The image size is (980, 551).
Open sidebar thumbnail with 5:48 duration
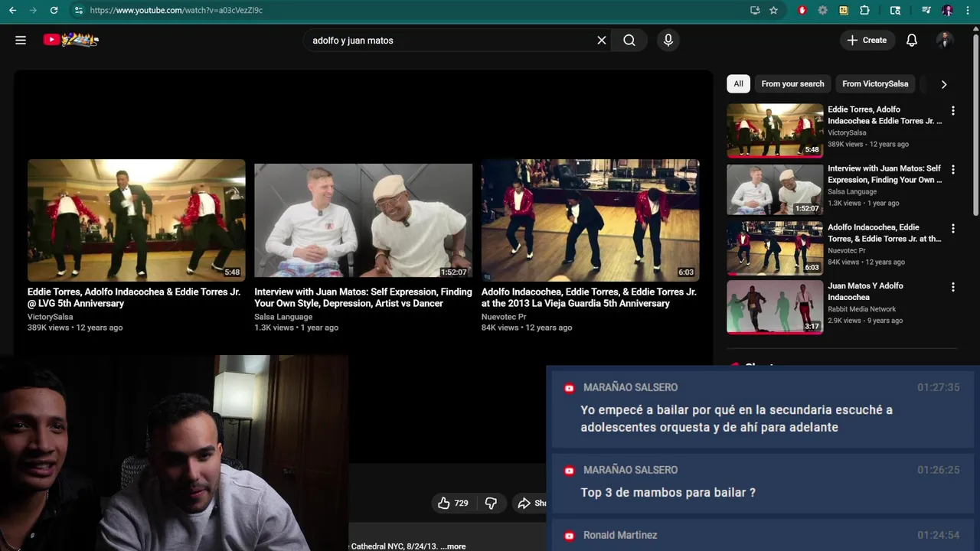(x=775, y=130)
